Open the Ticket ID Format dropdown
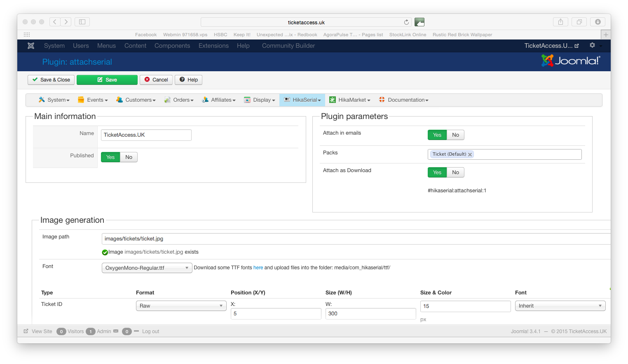Viewport: 628px width, 364px height. (x=181, y=306)
